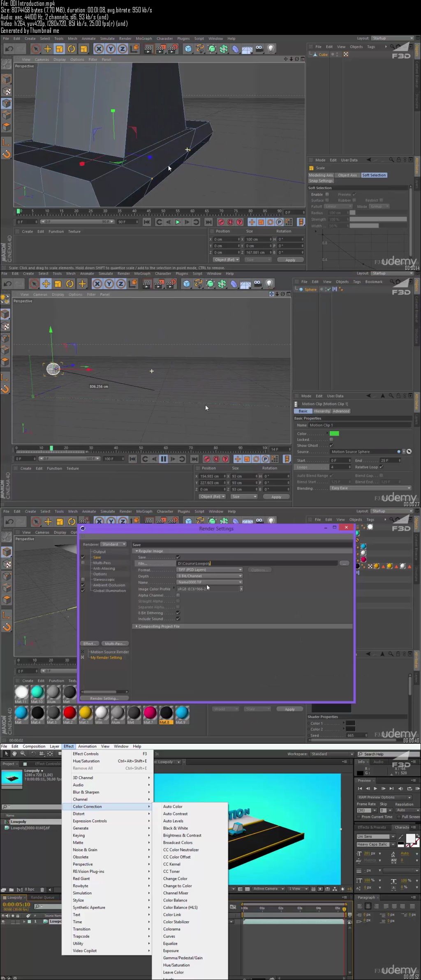Open the AE Workspace Standard dropdown
Screen dimensions: 421x980
pyautogui.click(x=332, y=754)
